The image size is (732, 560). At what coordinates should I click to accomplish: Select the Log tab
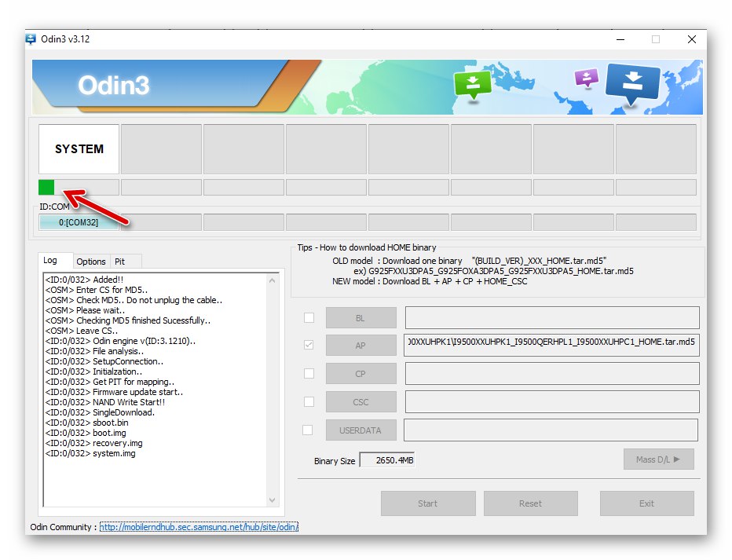pos(54,260)
